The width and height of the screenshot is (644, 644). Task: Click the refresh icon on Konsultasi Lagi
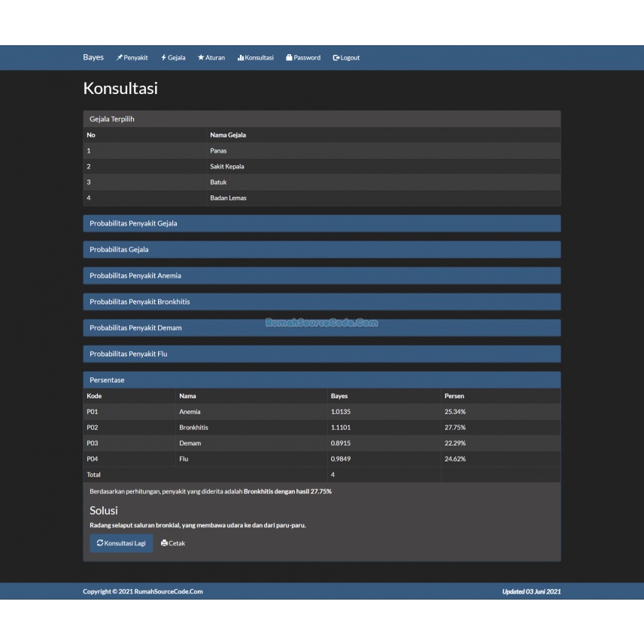click(99, 542)
